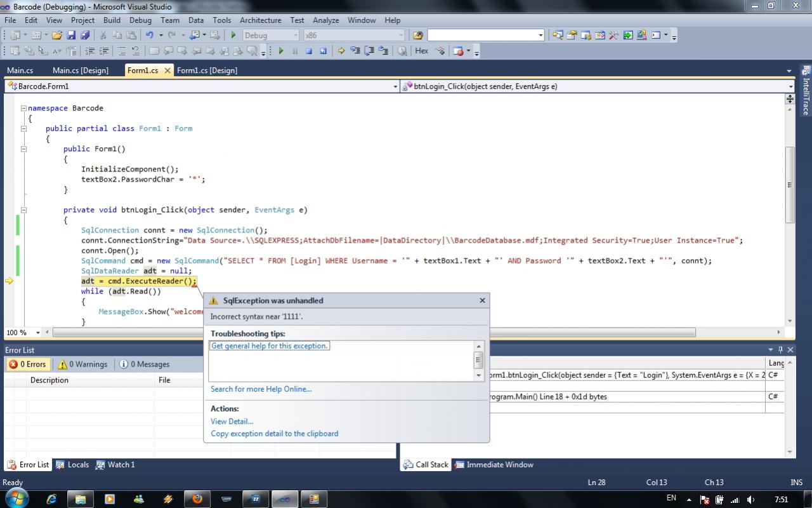Click the Redo arrow icon
Screen dimensions: 812x508
click(171, 35)
